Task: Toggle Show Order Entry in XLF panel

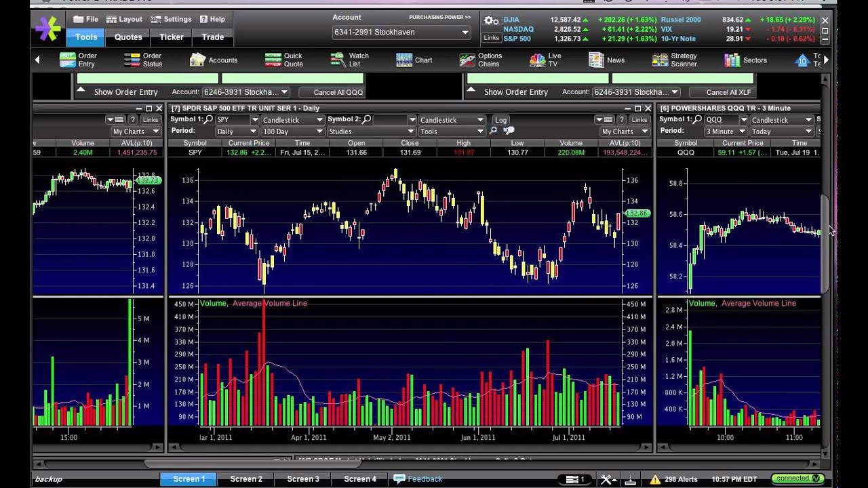Action: pyautogui.click(x=515, y=92)
